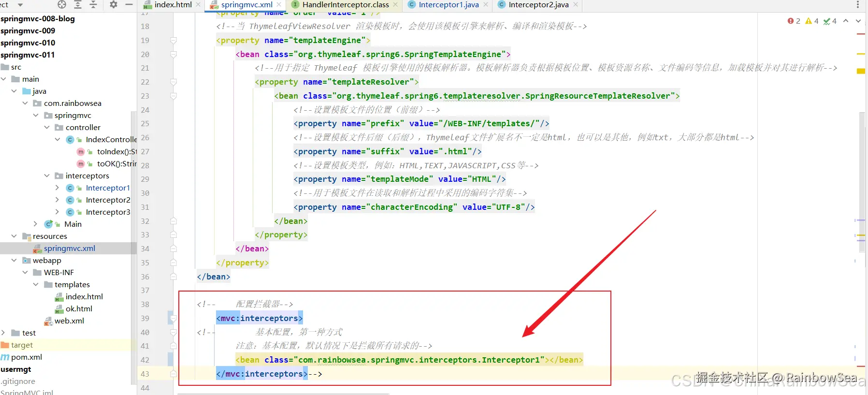Select springmvc-011 module

coord(28,55)
